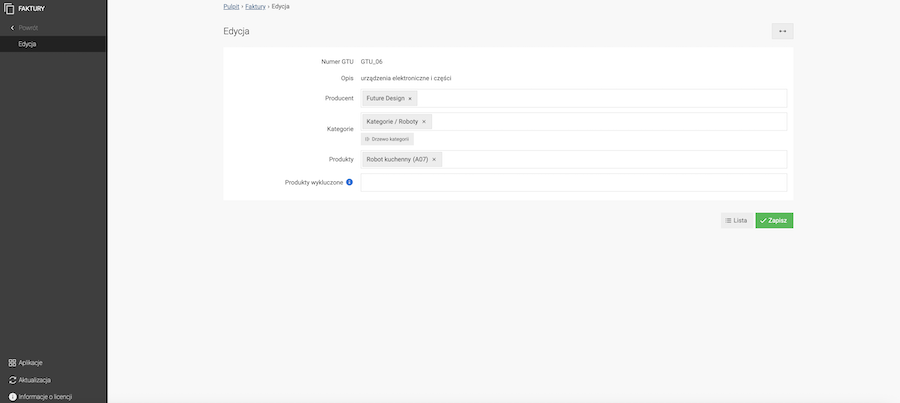Go to Pulpit via breadcrumb

click(231, 7)
